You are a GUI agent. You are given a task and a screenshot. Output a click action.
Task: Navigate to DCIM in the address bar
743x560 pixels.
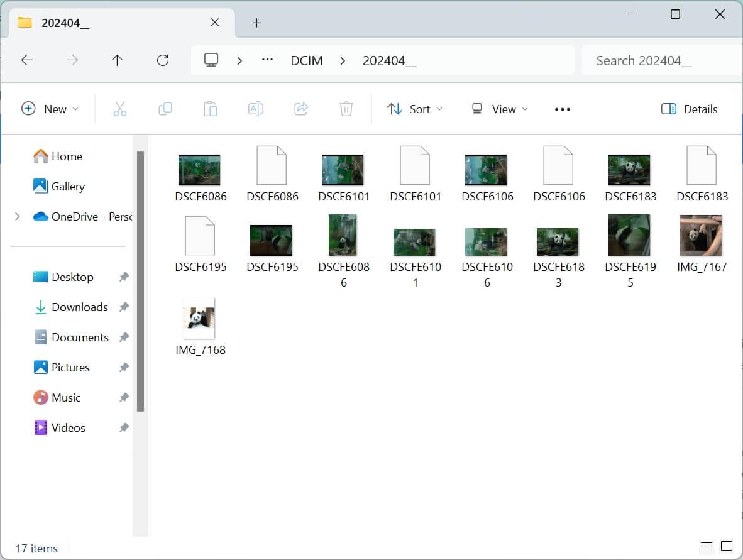click(x=307, y=60)
